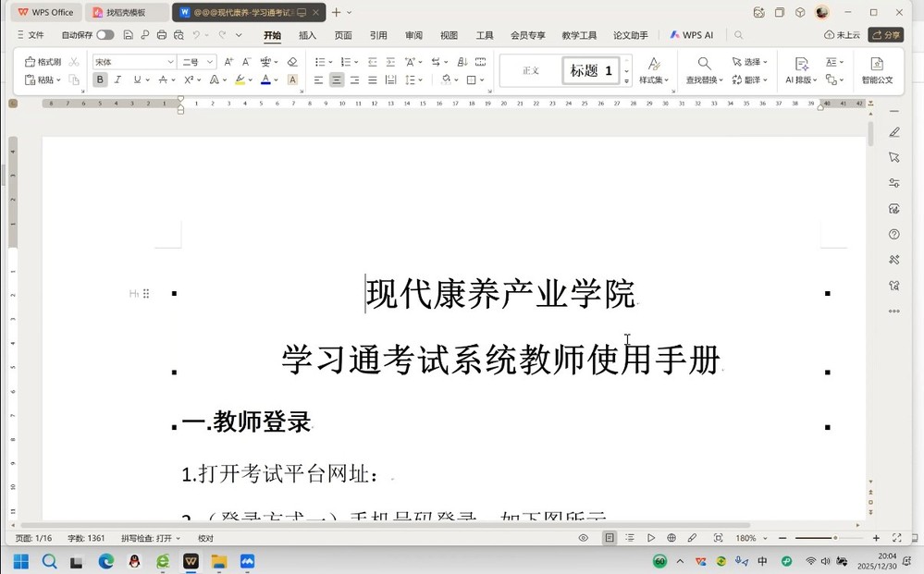
Task: Open the 查找替换 find and replace tool
Action: point(704,69)
